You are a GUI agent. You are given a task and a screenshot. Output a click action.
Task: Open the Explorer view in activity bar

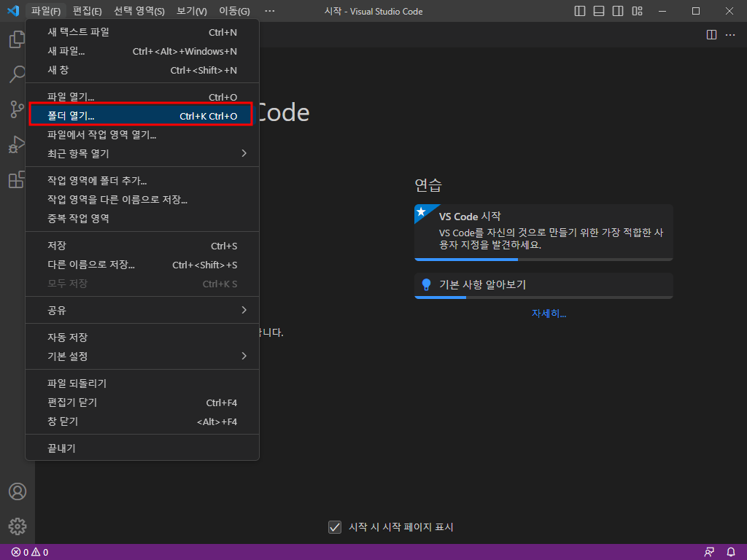tap(18, 39)
